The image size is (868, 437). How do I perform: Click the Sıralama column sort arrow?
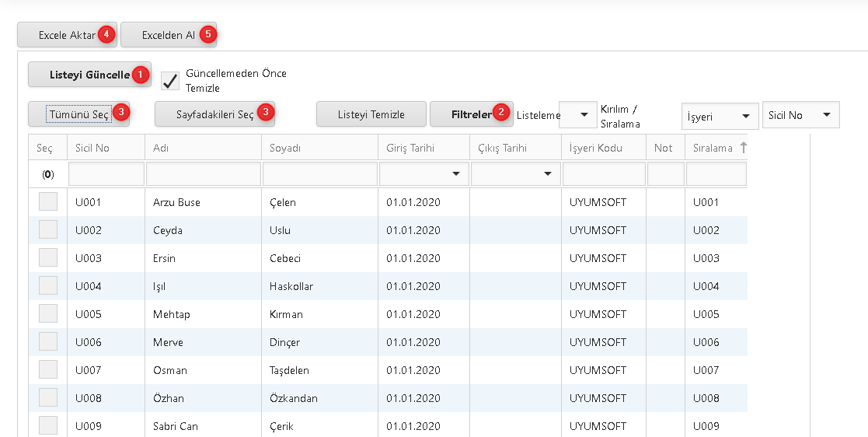coord(742,147)
